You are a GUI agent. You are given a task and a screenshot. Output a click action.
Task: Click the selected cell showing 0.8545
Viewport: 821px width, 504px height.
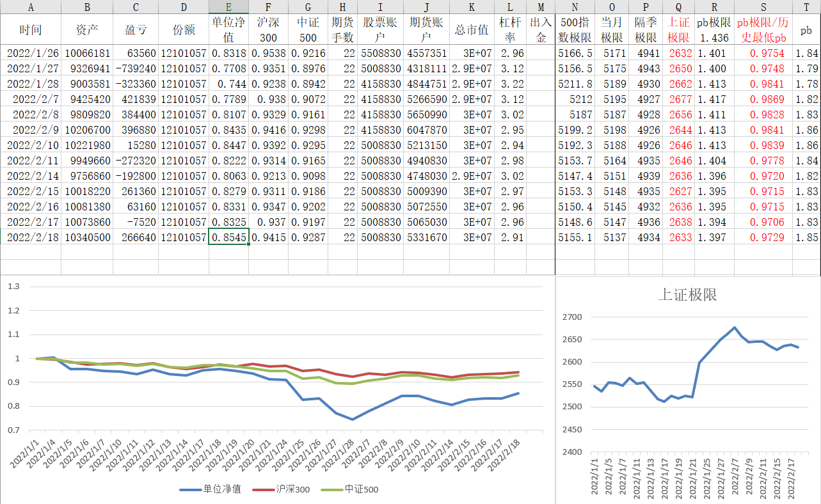[x=228, y=237]
